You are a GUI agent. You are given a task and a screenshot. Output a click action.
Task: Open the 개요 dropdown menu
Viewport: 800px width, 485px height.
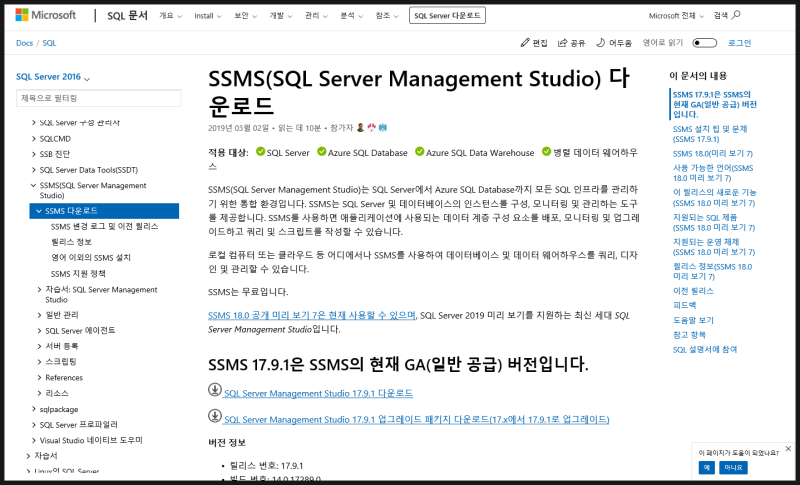[170, 16]
